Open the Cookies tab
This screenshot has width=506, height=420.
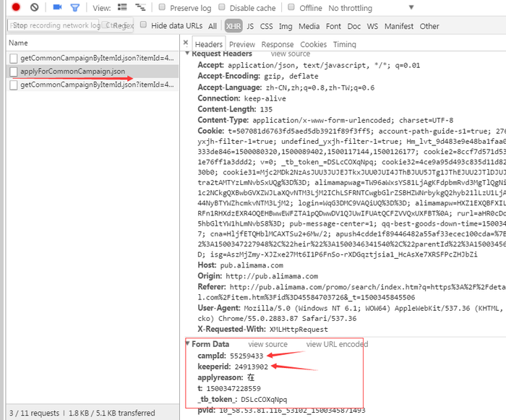(313, 44)
